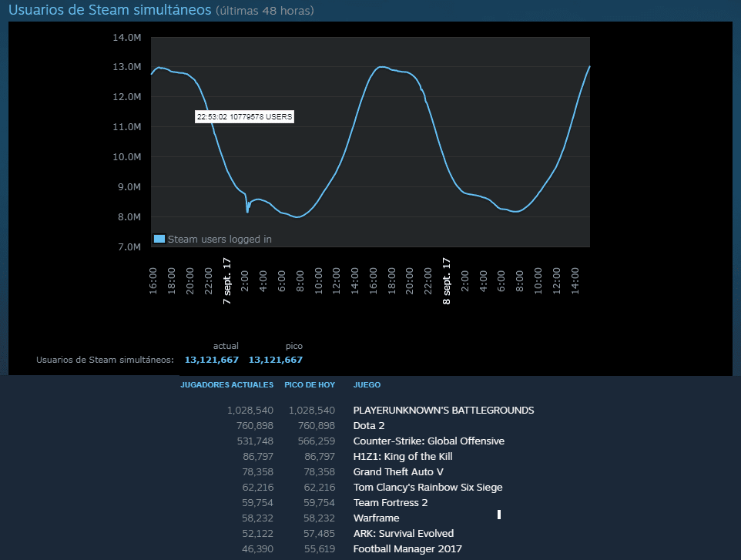The height and width of the screenshot is (560, 741).
Task: Click the 11.0M y-axis label
Action: [x=126, y=126]
